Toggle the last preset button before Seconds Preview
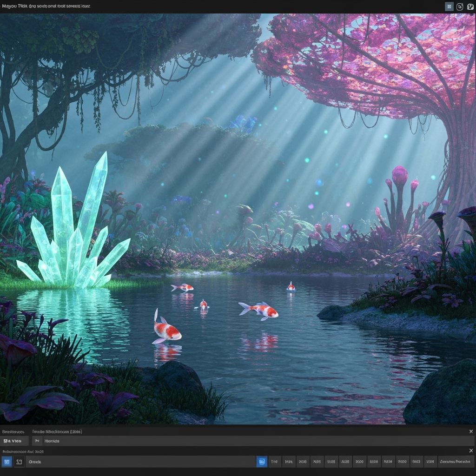This screenshot has height=476, width=476. pos(431,462)
